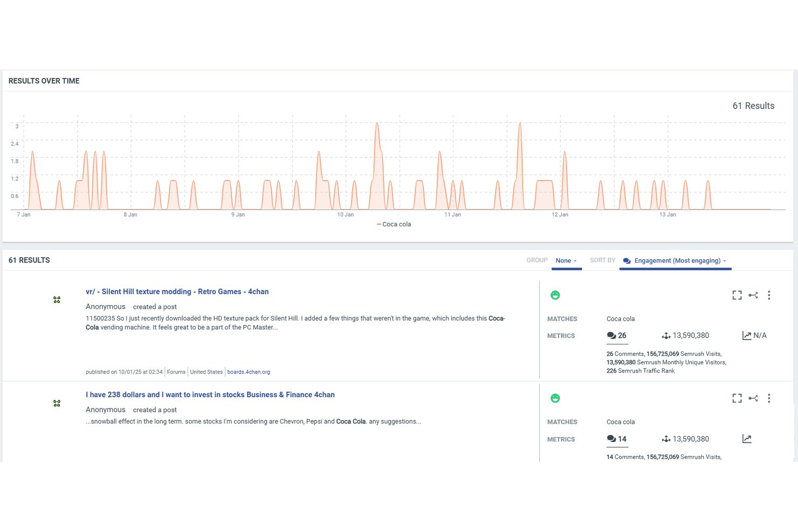Visit the boards.4chan.org source link
Viewport: 798px width, 532px height.
click(249, 372)
